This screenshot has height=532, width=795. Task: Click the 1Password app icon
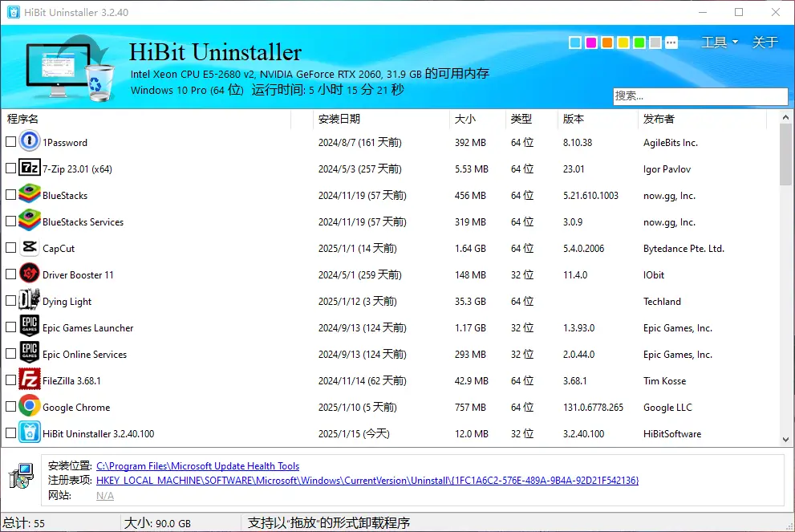29,142
